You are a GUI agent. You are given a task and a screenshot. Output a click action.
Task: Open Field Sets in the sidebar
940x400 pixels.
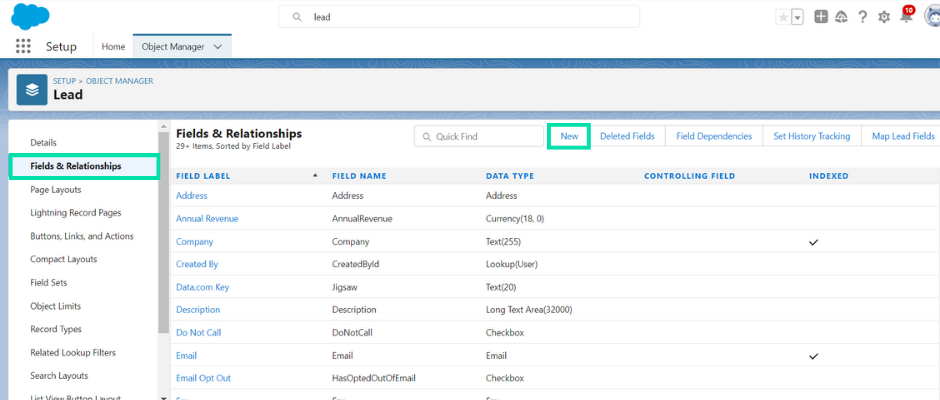tap(49, 282)
